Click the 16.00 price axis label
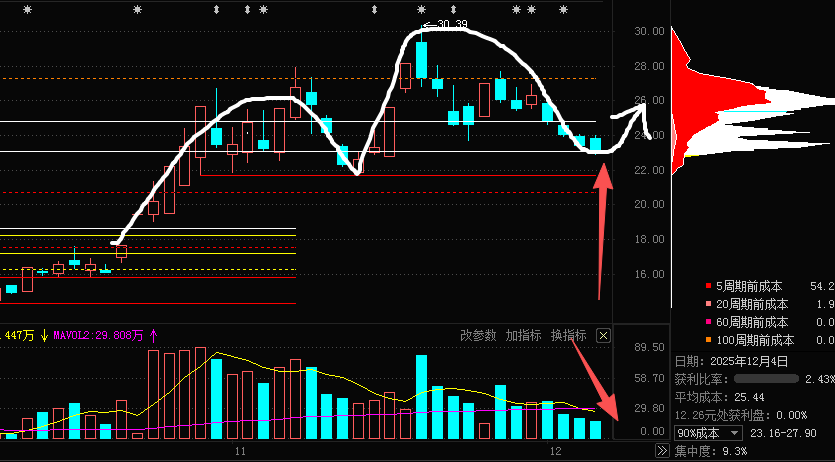Image resolution: width=835 pixels, height=462 pixels. 650,274
